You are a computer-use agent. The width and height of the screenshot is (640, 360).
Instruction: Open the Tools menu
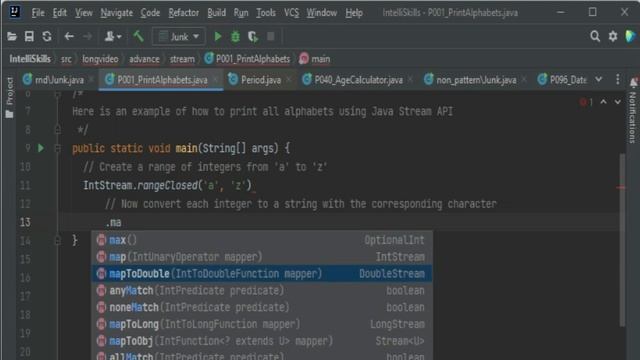(x=266, y=13)
